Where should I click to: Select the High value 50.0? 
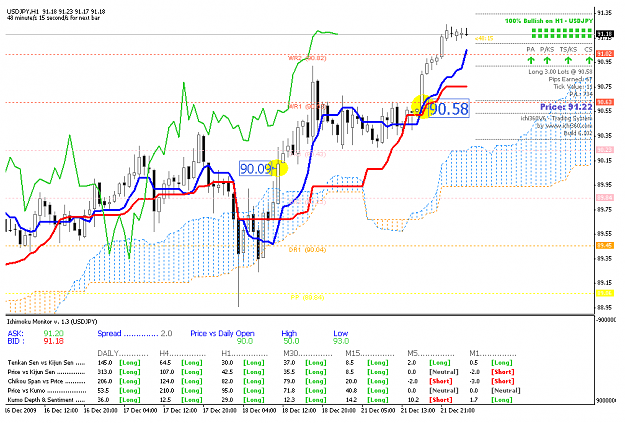coord(291,341)
